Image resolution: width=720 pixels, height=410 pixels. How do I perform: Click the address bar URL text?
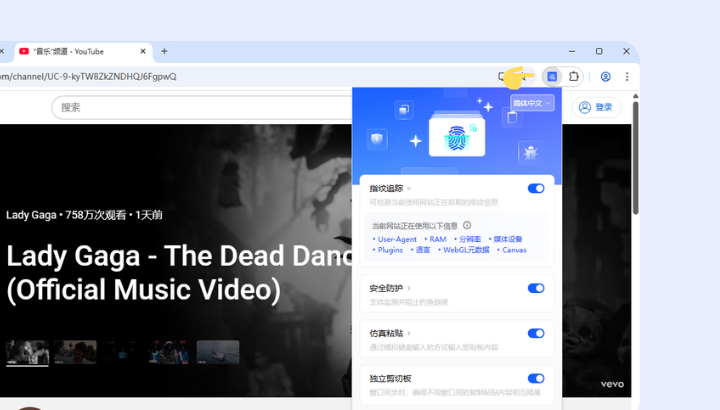tap(88, 77)
